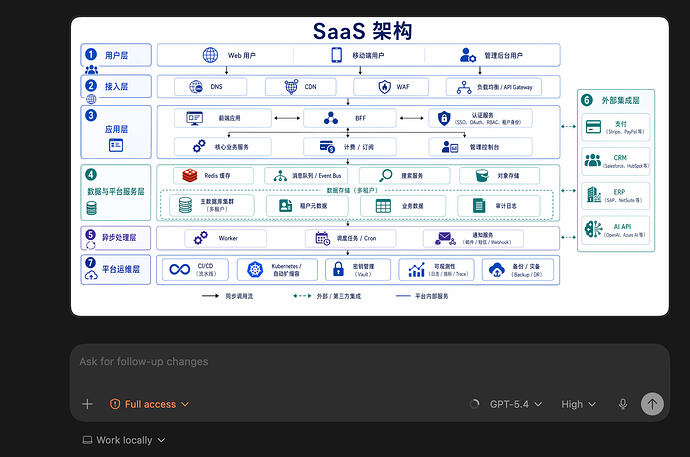Viewport: 690px width, 457px height.
Task: Click the 审计日志 box text
Action: click(506, 205)
